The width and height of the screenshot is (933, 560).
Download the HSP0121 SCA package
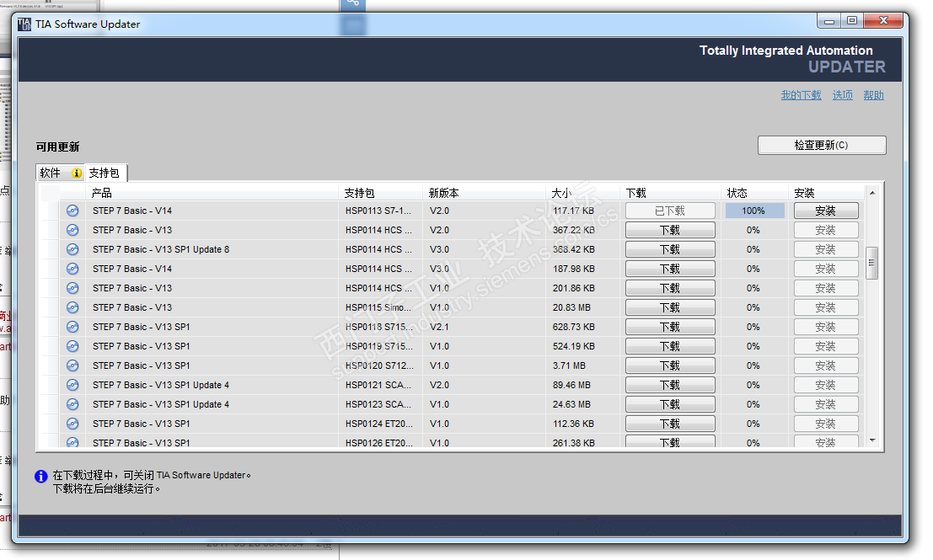pos(670,385)
